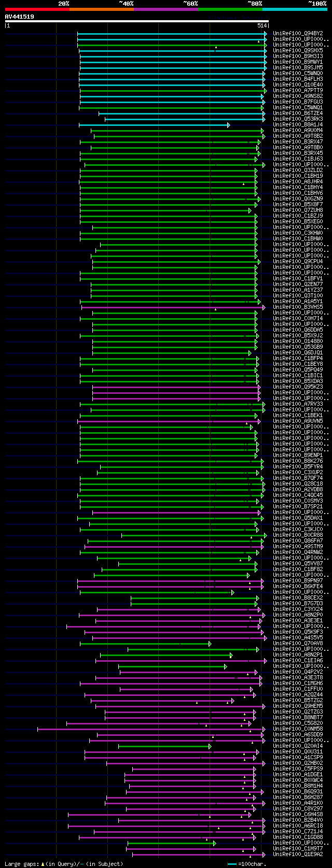Viewport: 332px width, 868px height.
Task: Select the UniRef100_B9PN97 label
Action: (298, 580)
